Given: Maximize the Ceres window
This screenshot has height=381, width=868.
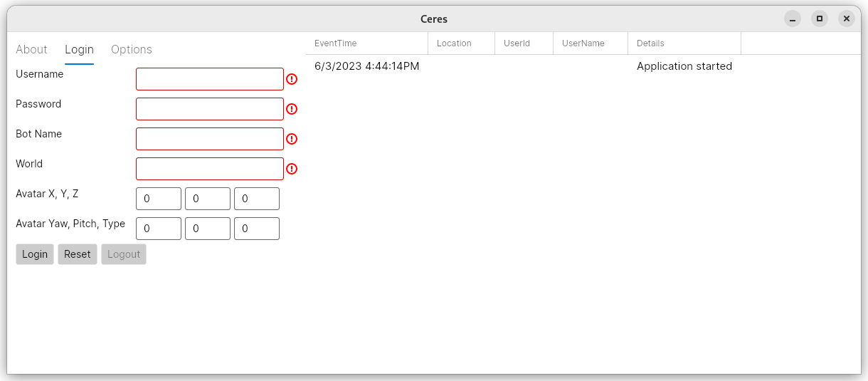Looking at the screenshot, I should [820, 19].
